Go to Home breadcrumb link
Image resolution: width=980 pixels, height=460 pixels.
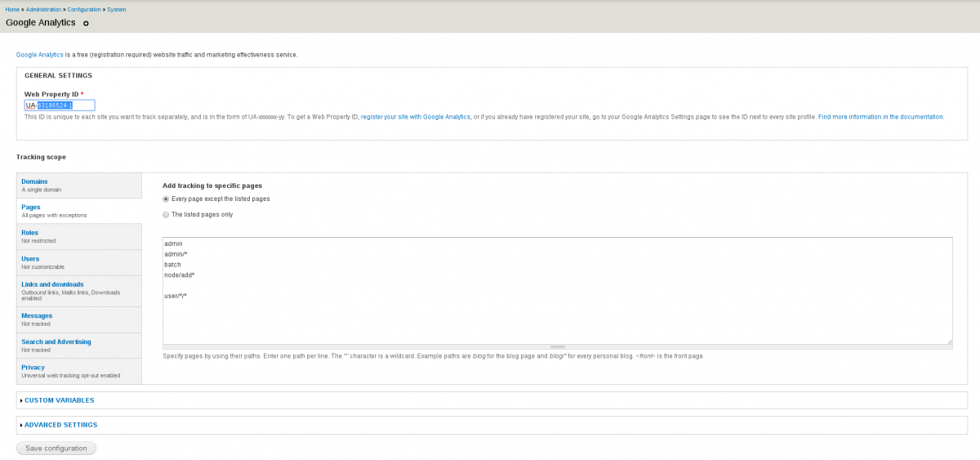(x=12, y=9)
